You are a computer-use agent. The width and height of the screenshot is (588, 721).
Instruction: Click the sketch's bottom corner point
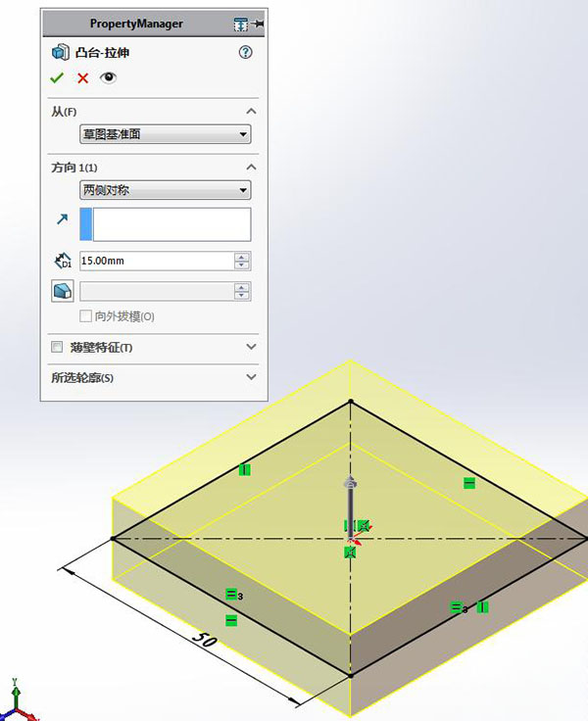pyautogui.click(x=351, y=676)
